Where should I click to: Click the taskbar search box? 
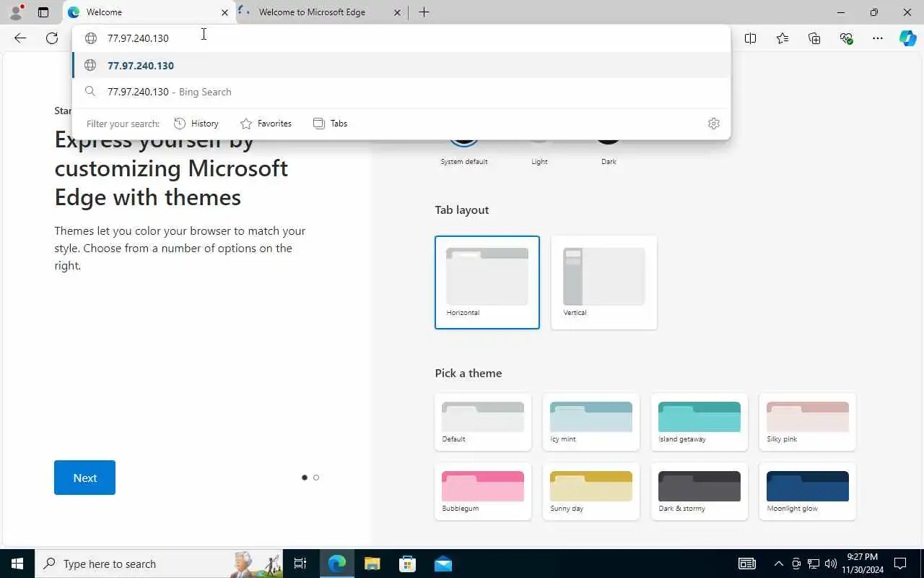coord(159,564)
